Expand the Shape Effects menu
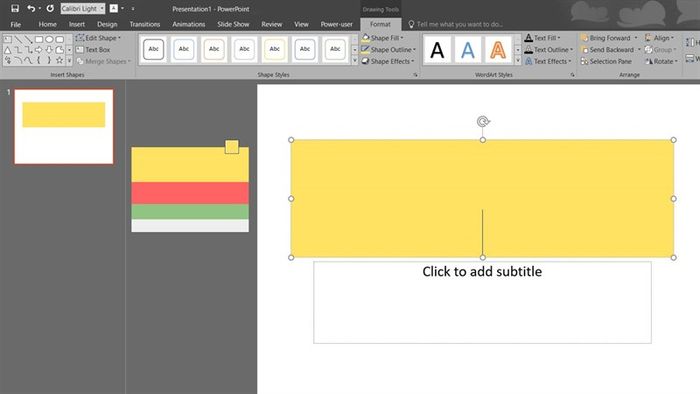This screenshot has height=394, width=700. (388, 61)
